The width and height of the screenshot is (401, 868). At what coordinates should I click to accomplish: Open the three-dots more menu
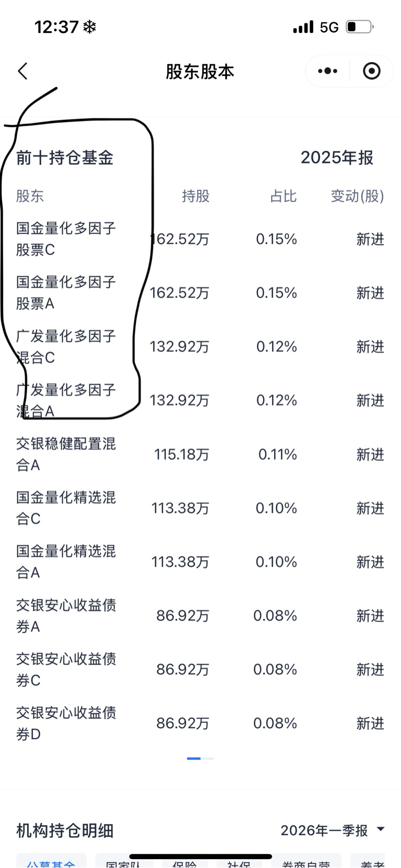click(x=327, y=71)
